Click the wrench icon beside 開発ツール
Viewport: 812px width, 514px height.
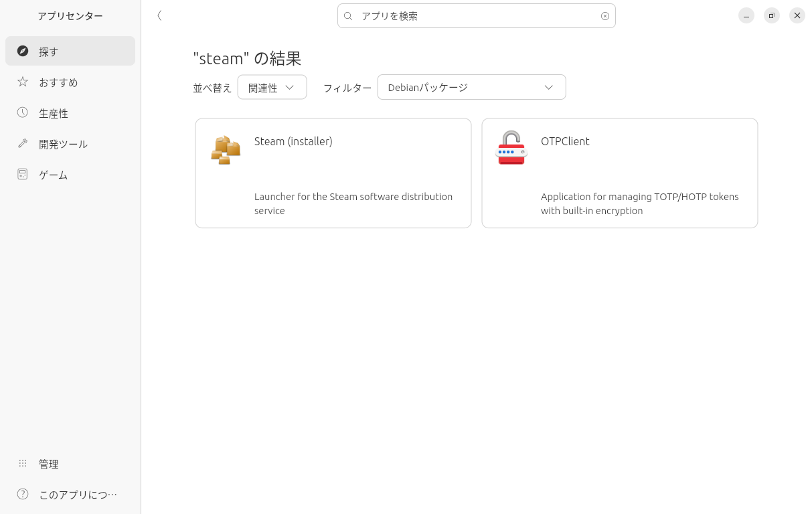(x=23, y=143)
